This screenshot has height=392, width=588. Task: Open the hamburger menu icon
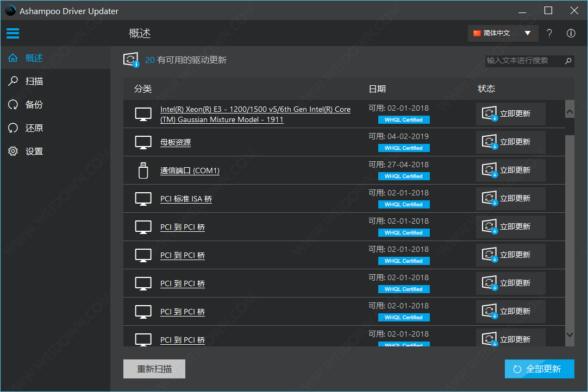[12, 33]
